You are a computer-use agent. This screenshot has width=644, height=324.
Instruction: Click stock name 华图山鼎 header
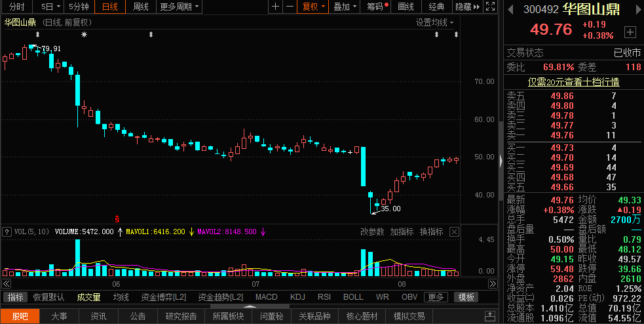(591, 9)
